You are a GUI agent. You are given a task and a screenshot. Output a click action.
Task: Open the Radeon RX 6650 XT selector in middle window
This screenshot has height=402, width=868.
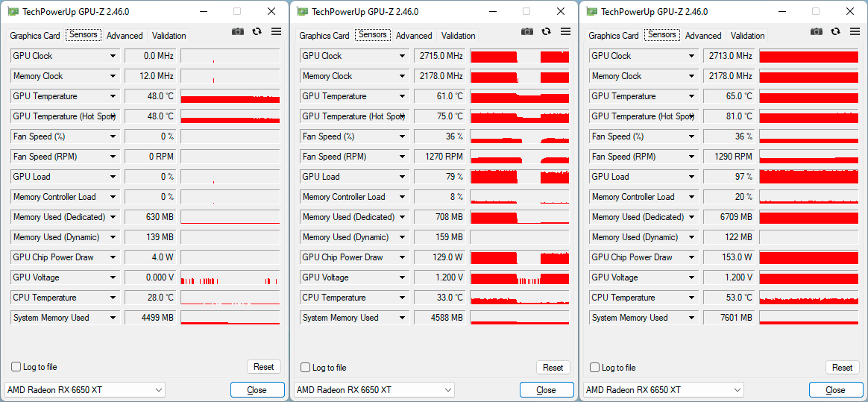click(374, 390)
